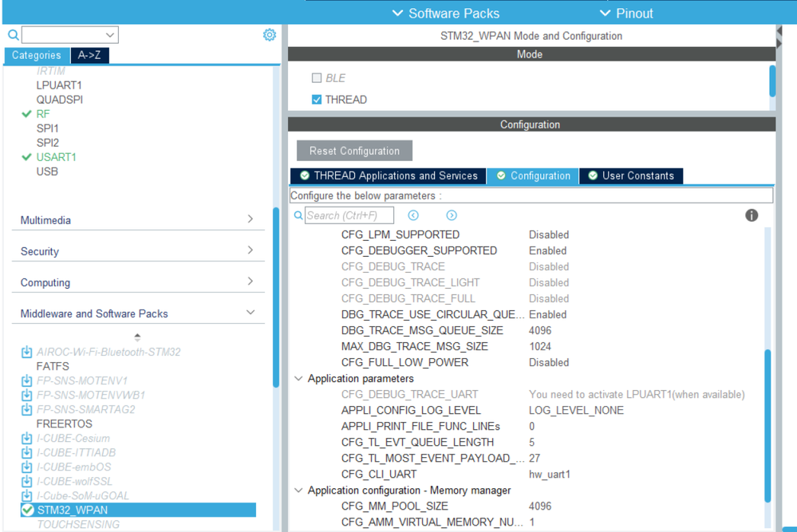Click the green check icon on STM32_WPAN
Viewport: 797px width, 532px height.
pyautogui.click(x=27, y=510)
